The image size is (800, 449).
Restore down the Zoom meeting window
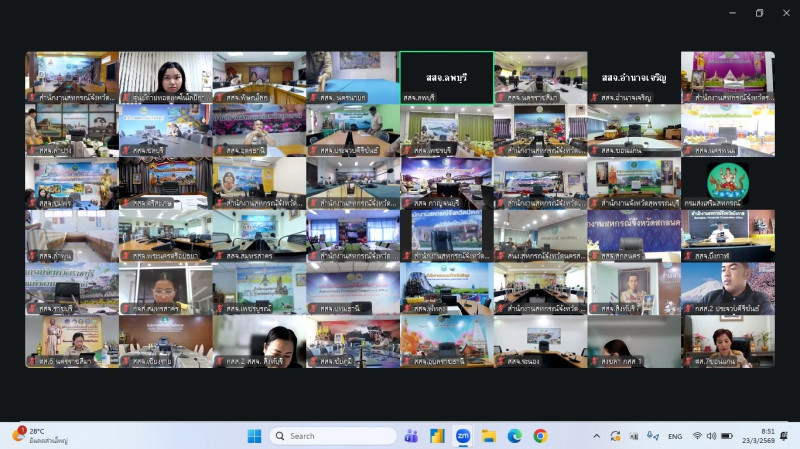tap(759, 13)
